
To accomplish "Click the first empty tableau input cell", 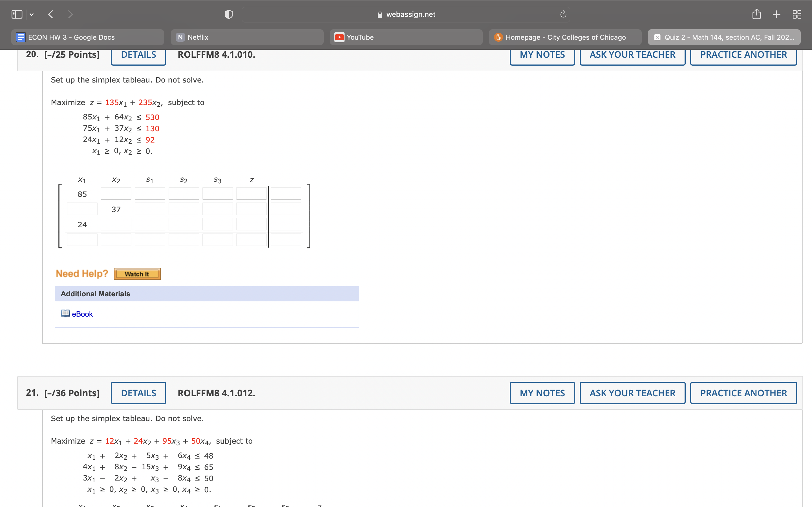I will click(x=116, y=193).
